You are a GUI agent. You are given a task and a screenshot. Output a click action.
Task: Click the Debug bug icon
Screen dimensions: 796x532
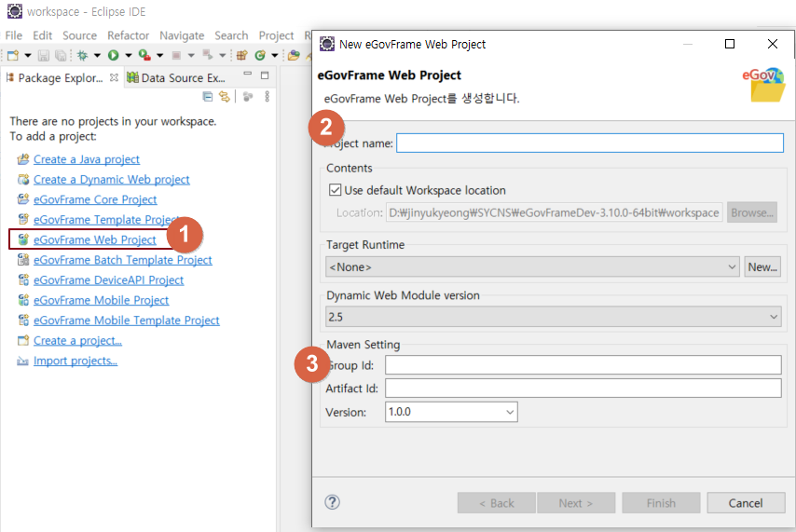pos(82,55)
